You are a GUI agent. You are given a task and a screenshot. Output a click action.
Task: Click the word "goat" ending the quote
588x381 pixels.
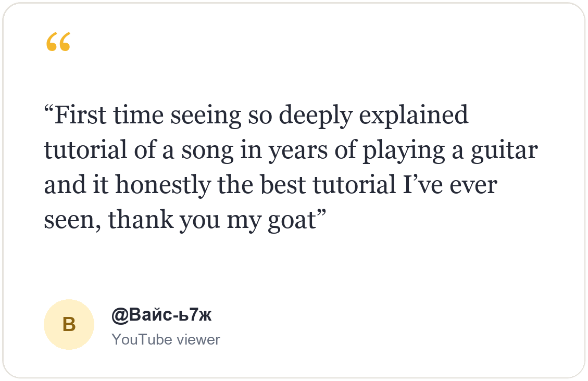pos(292,221)
